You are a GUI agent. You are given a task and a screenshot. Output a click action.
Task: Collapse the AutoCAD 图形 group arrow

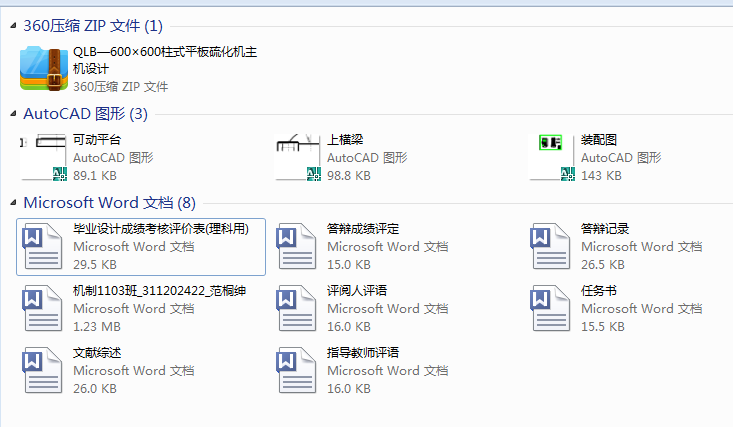pyautogui.click(x=14, y=114)
